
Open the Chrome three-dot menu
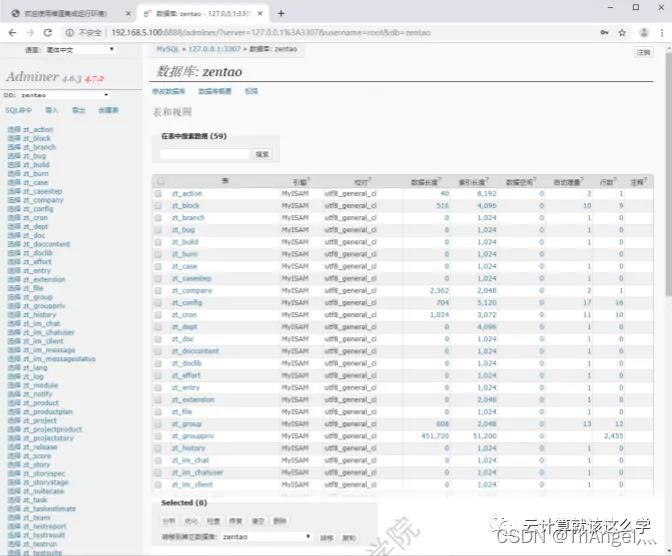coord(662,33)
